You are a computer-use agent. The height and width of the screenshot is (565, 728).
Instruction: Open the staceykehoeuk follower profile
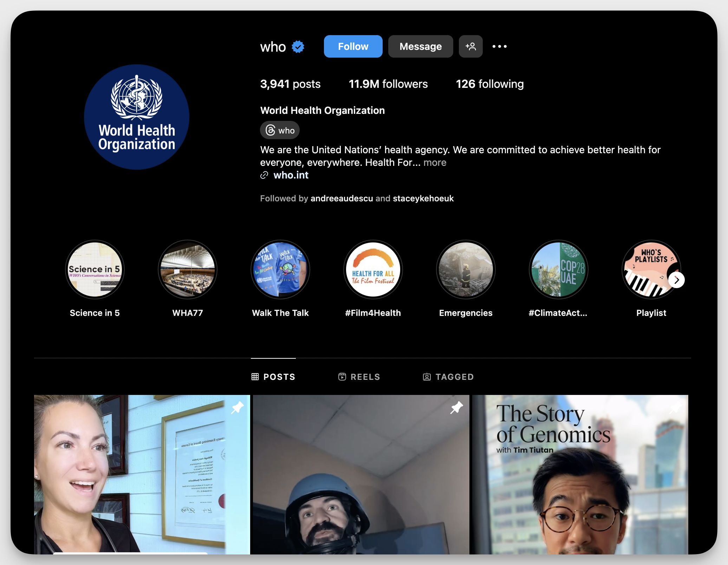pos(423,199)
